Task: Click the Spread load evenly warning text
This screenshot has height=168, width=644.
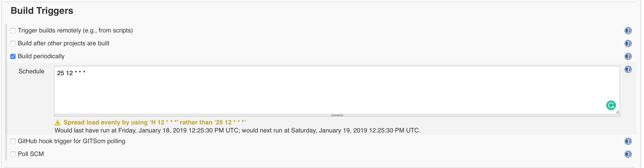Action: tap(155, 122)
